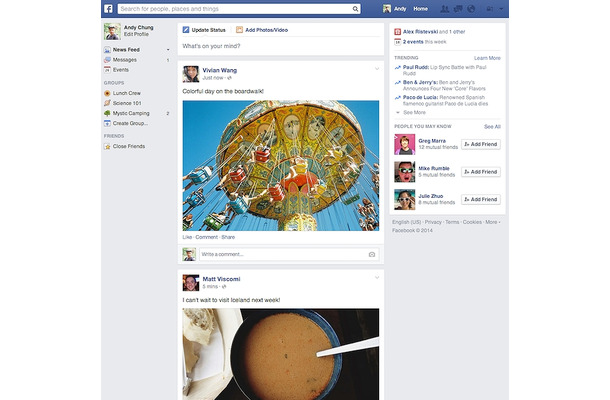
Task: Open the 2 events this week link
Action: click(x=424, y=42)
